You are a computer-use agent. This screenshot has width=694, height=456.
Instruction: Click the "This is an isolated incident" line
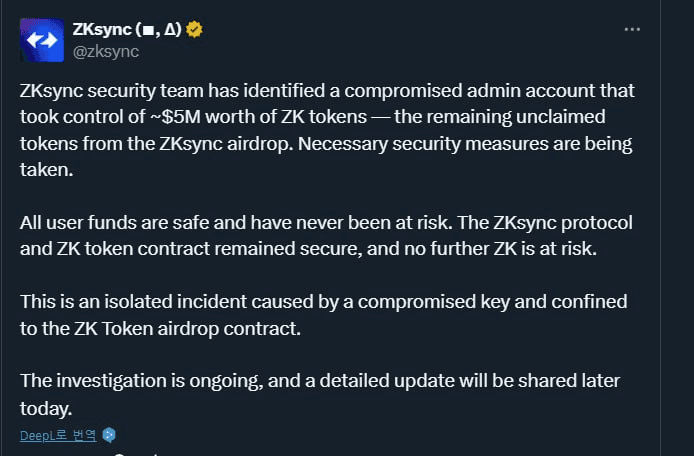click(x=126, y=301)
